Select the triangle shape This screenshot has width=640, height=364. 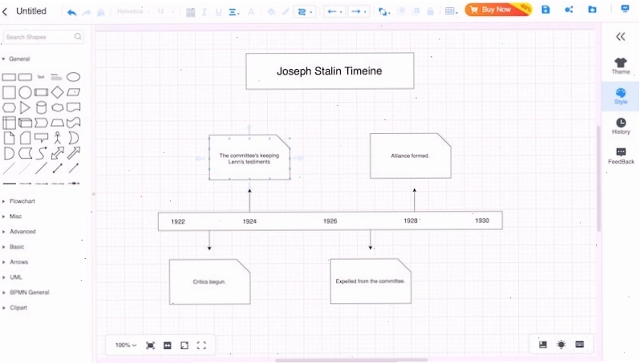pos(25,107)
